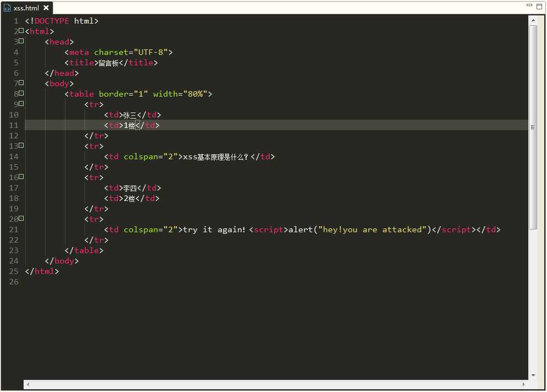Screen dimensions: 547x392
Task: Click the closing body tag on line 24
Action: click(x=62, y=261)
